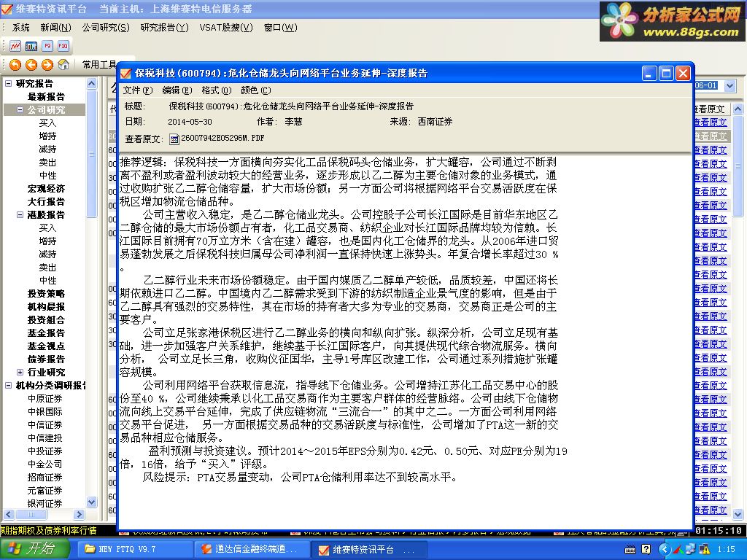
Task: Click the report window's title bar icon
Action: click(x=125, y=74)
